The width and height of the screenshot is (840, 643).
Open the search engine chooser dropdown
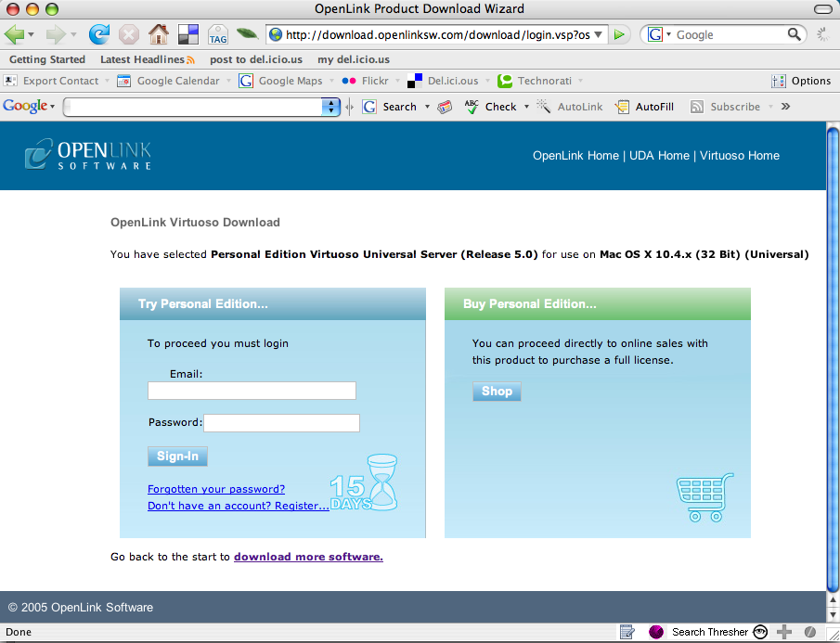tap(668, 35)
